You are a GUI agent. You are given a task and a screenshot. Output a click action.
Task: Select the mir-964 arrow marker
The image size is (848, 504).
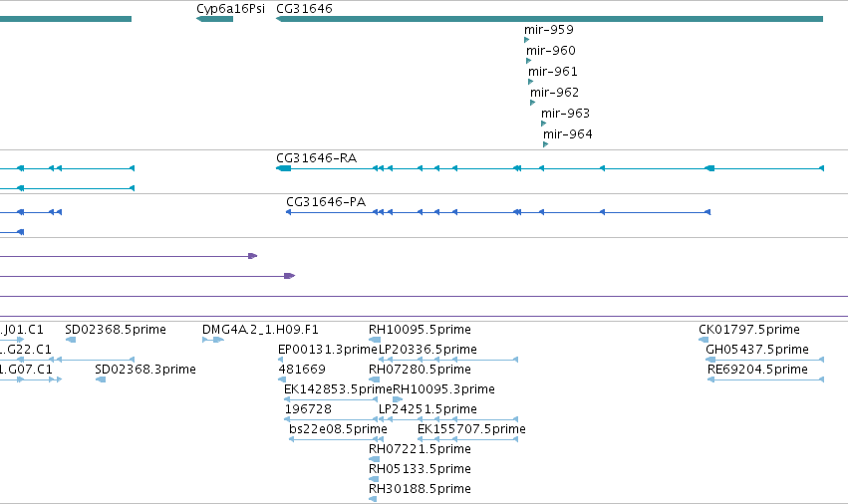[546, 144]
